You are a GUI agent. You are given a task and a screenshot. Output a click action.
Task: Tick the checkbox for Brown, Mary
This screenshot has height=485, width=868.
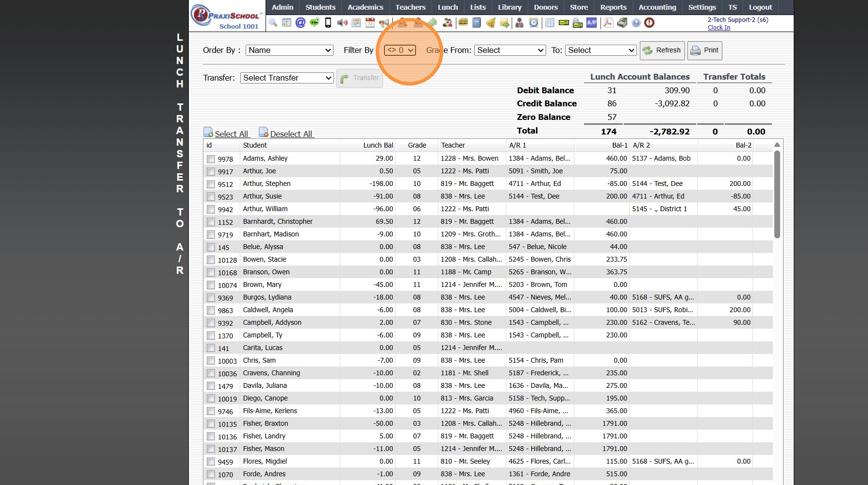pyautogui.click(x=211, y=285)
